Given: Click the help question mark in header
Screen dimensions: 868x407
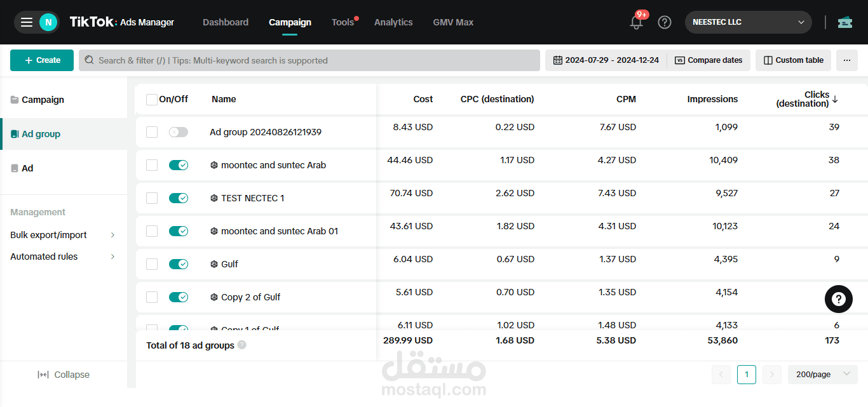Looking at the screenshot, I should [x=665, y=22].
